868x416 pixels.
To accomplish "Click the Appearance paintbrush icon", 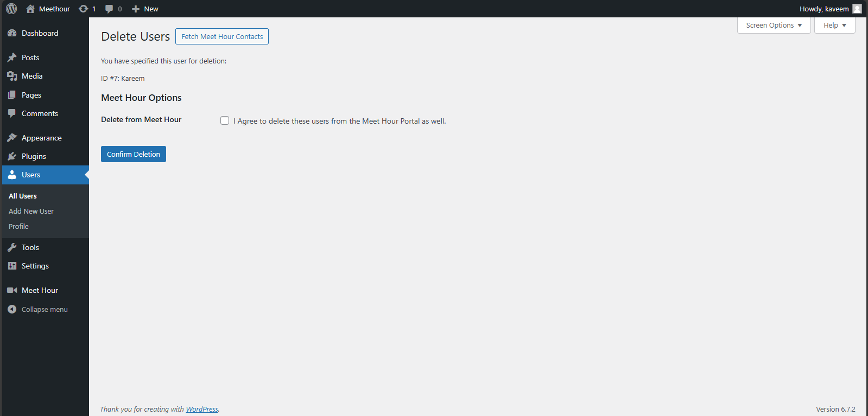I will tap(12, 138).
